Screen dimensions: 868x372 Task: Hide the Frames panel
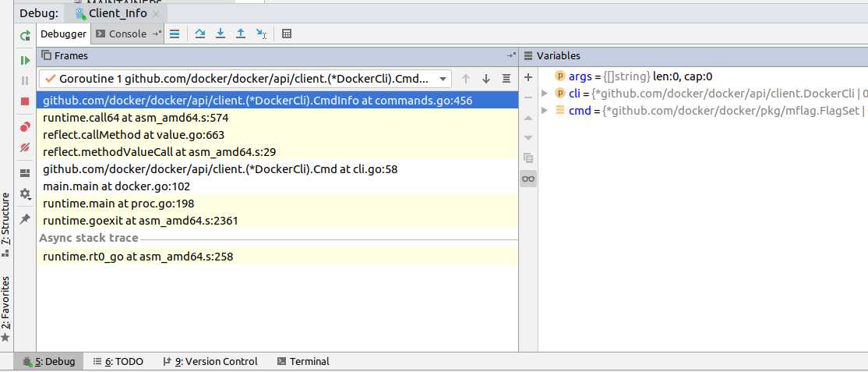[x=511, y=55]
